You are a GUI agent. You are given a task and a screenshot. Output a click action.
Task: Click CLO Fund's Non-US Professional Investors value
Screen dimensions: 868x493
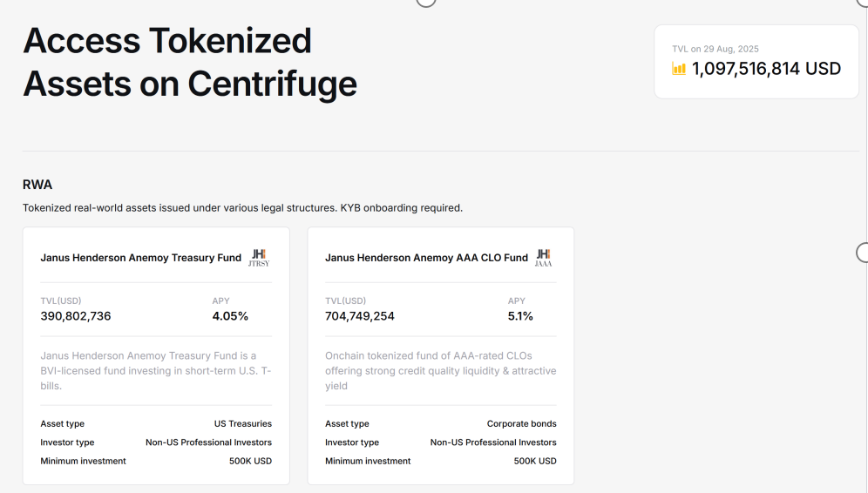(x=493, y=442)
